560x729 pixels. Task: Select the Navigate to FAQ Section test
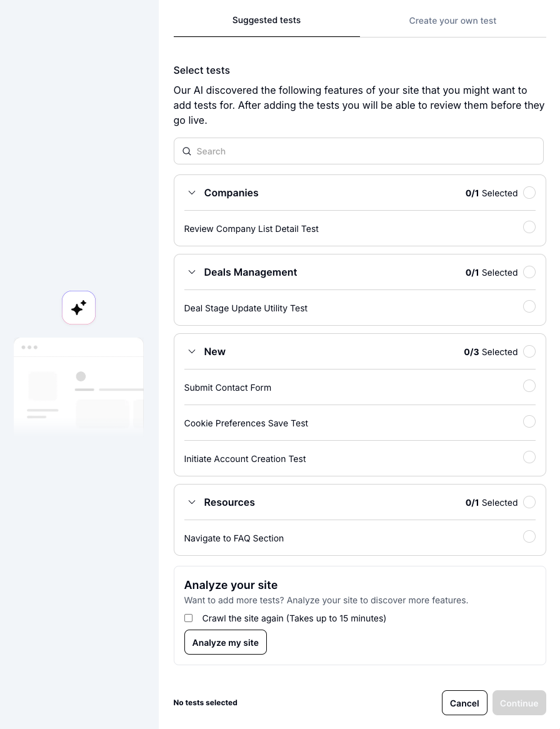529,536
